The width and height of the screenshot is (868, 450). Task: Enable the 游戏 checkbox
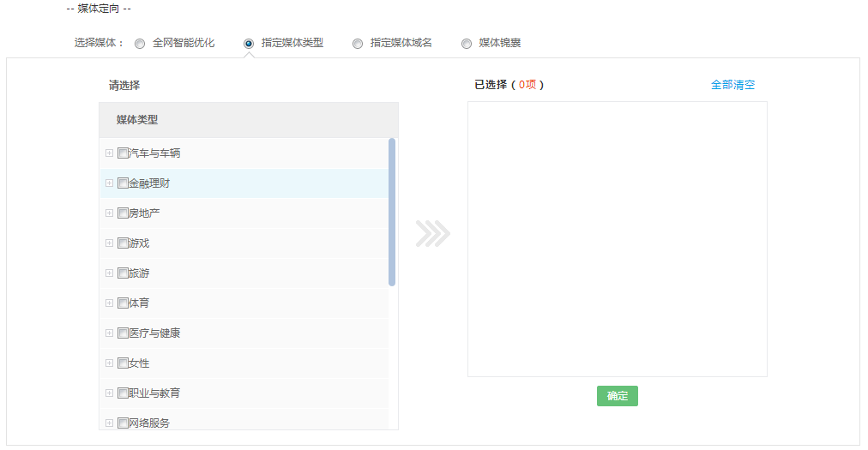(x=123, y=243)
